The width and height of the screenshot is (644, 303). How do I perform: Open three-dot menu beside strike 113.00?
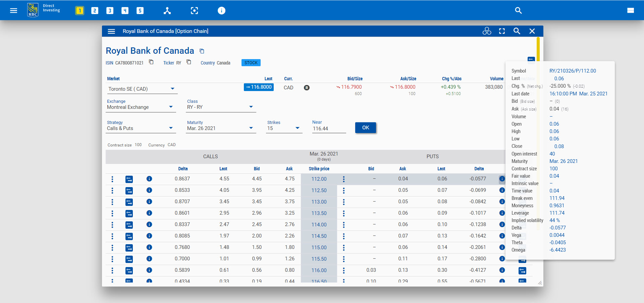point(343,202)
